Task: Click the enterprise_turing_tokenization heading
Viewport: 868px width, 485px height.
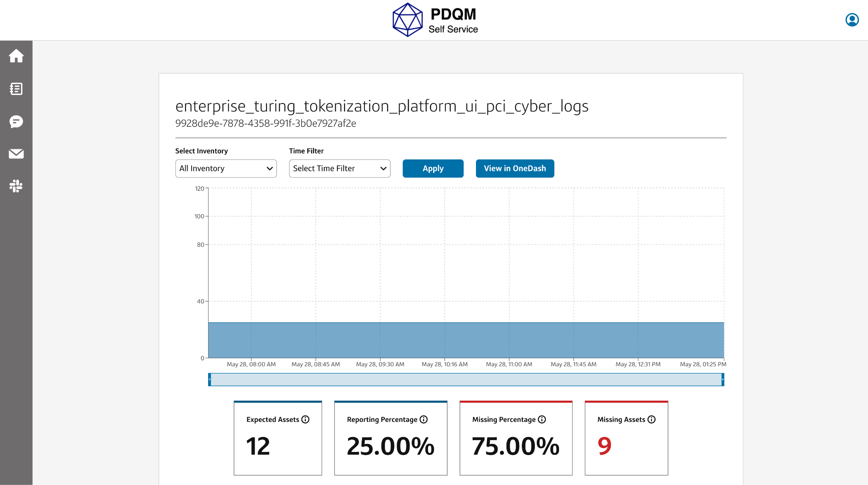Action: [x=382, y=106]
